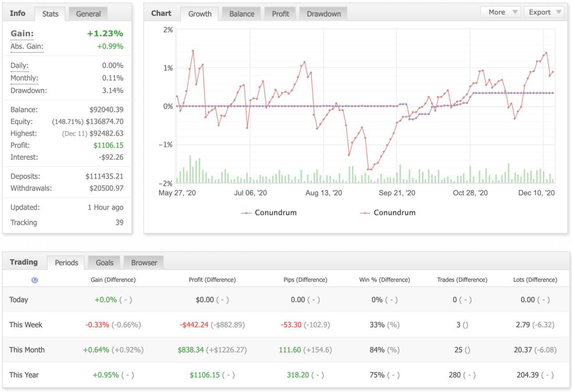Click the Tracking count 39
Viewport: 572px width, 392px height.
pyautogui.click(x=119, y=223)
